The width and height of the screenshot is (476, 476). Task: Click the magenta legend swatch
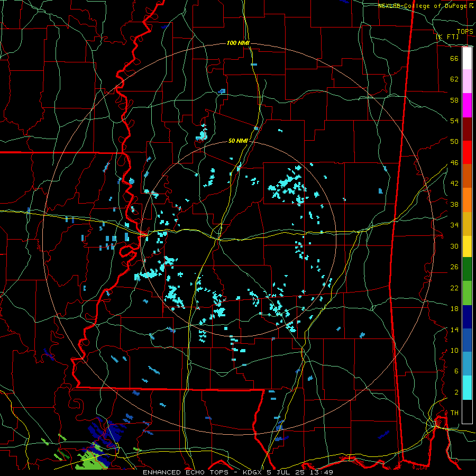[x=467, y=105]
